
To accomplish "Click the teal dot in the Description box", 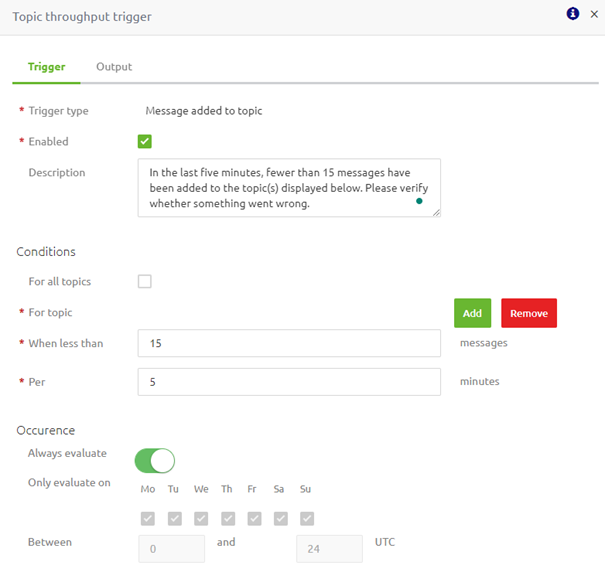I will (419, 201).
